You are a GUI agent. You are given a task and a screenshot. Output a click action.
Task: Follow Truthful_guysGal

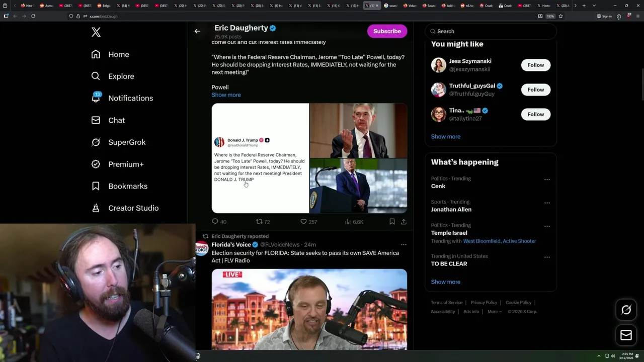(x=535, y=89)
